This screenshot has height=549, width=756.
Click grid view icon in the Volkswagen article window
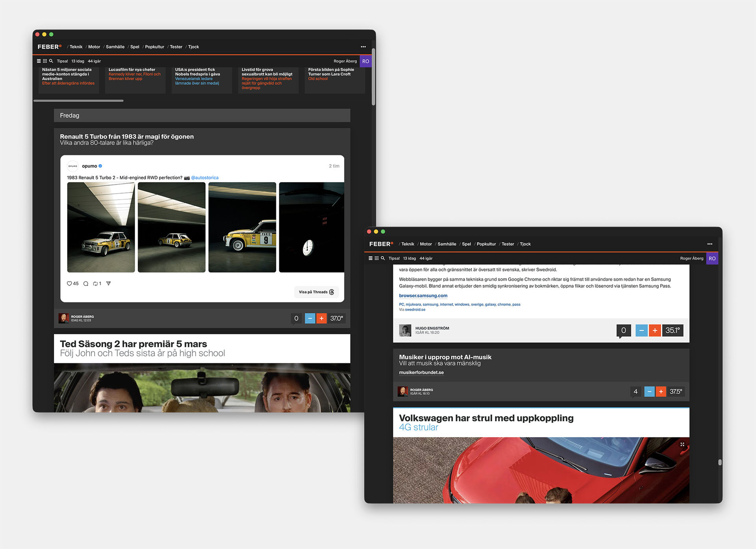[x=376, y=258]
